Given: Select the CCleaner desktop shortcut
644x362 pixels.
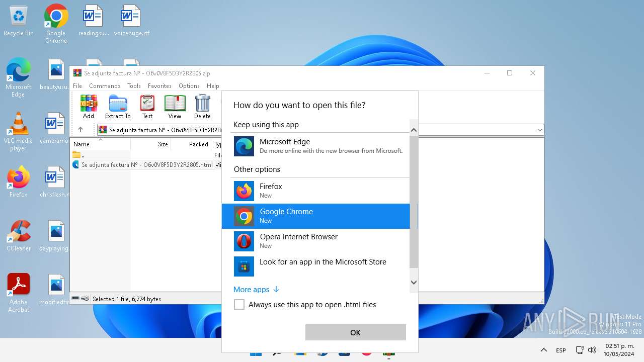Looking at the screenshot, I should coord(19,236).
